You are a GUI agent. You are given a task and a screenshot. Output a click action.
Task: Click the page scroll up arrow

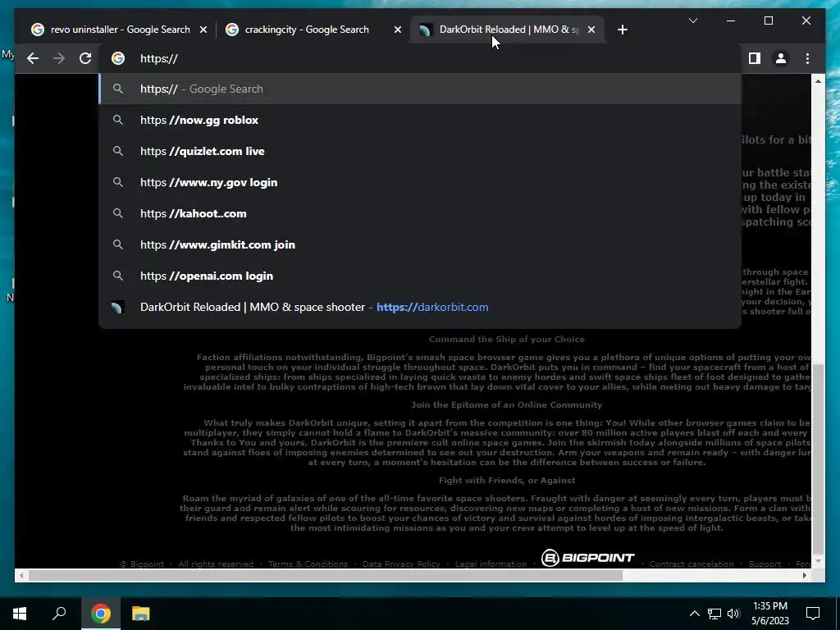click(x=818, y=81)
